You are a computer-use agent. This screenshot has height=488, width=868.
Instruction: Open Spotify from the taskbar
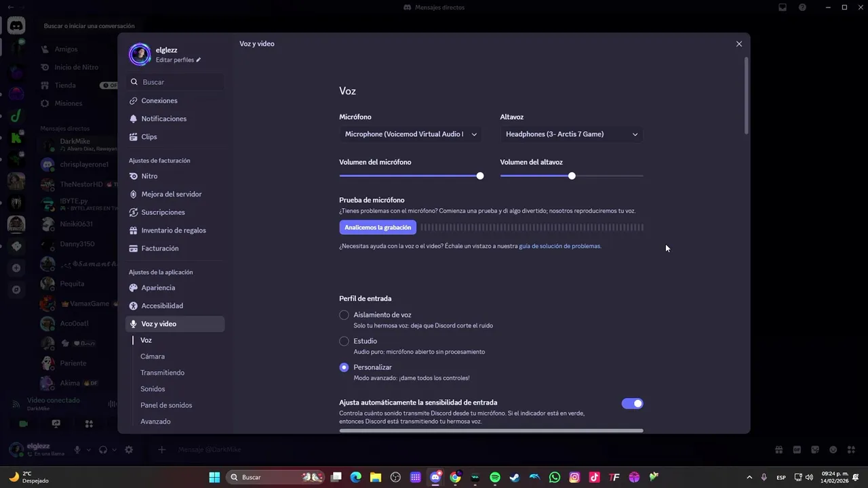pyautogui.click(x=495, y=477)
